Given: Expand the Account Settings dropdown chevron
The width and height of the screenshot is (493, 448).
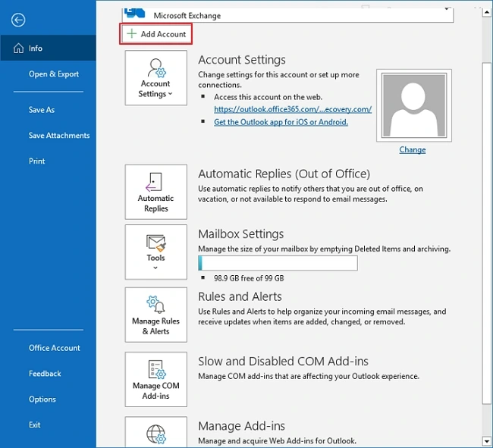Looking at the screenshot, I should [171, 94].
